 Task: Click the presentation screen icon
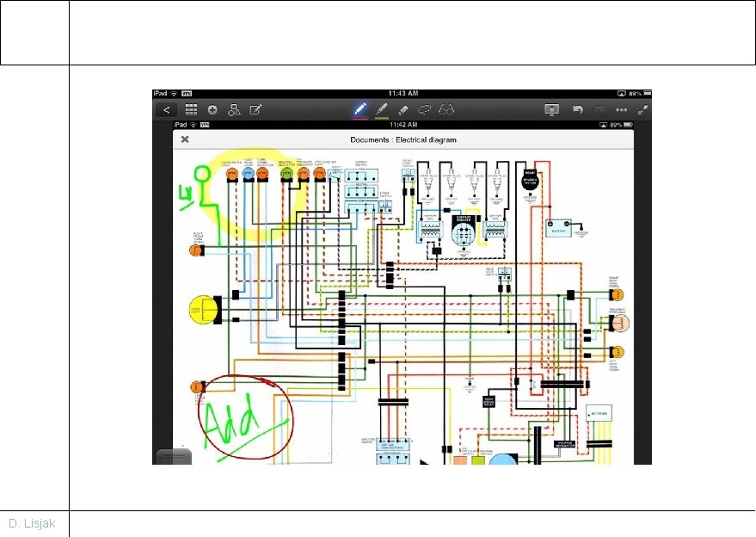[551, 110]
